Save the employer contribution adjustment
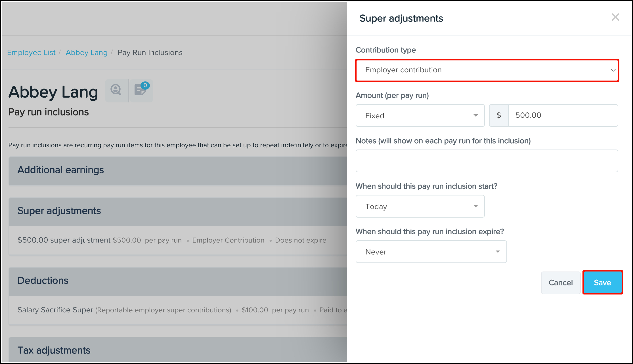The image size is (633, 364). tap(602, 282)
